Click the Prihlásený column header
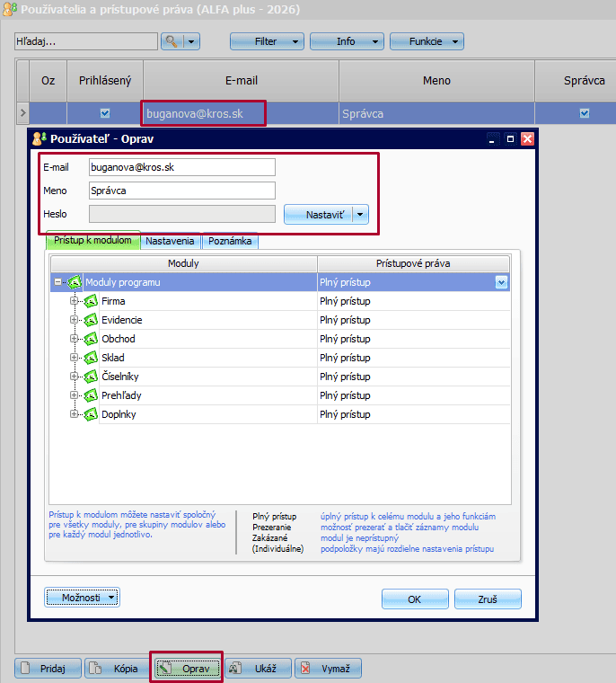The image size is (616, 683). click(105, 81)
